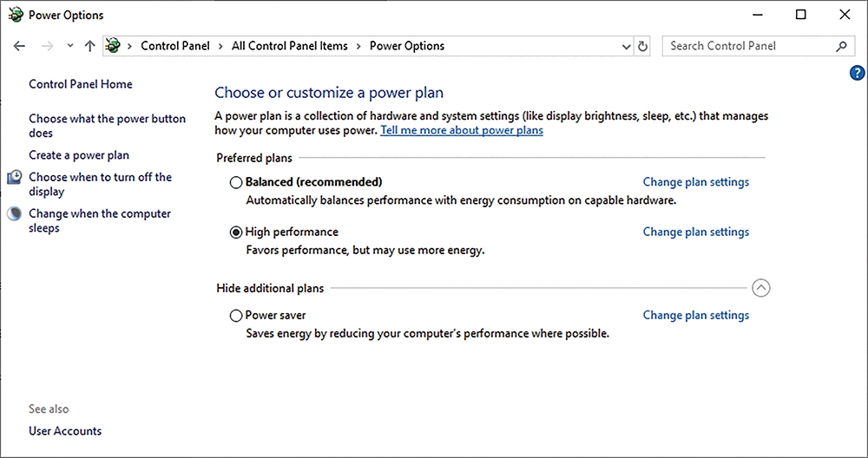The image size is (868, 458).
Task: Click the search magnifier icon
Action: [841, 47]
